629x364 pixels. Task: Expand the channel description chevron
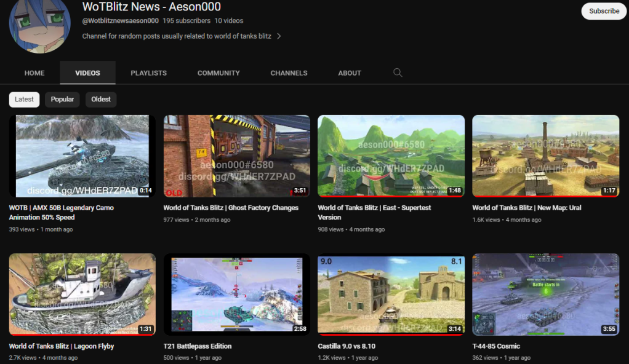279,36
